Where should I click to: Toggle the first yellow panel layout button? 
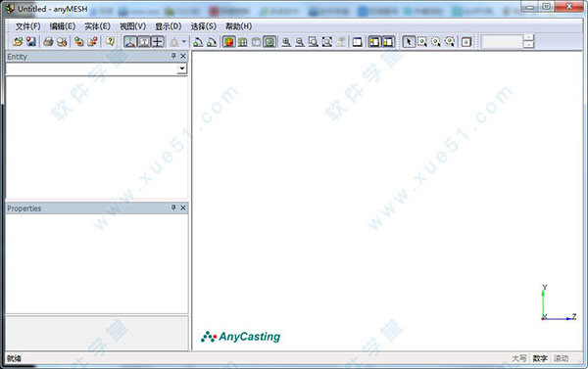[x=374, y=41]
